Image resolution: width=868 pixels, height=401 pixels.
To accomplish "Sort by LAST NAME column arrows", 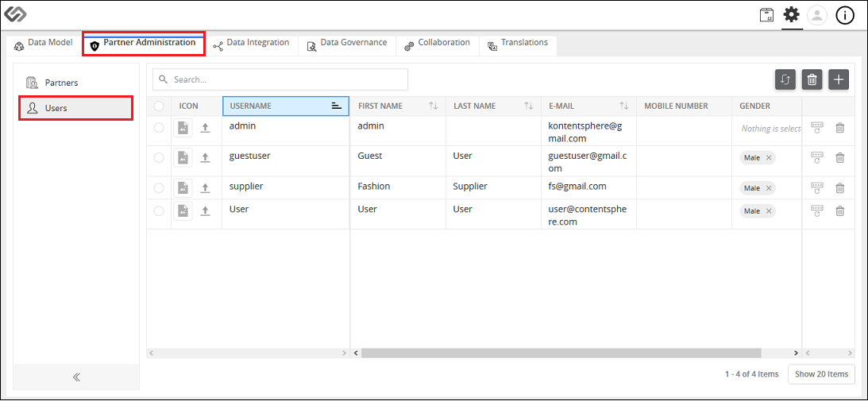I will (x=529, y=106).
